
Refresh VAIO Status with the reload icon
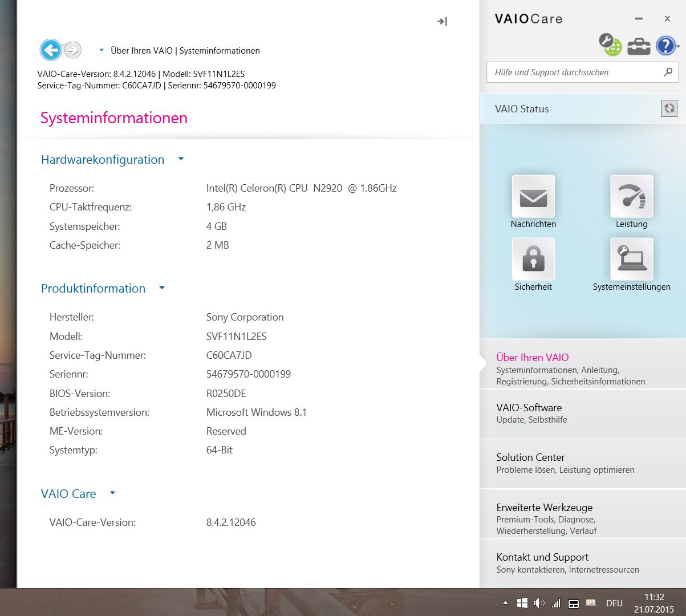pos(669,108)
